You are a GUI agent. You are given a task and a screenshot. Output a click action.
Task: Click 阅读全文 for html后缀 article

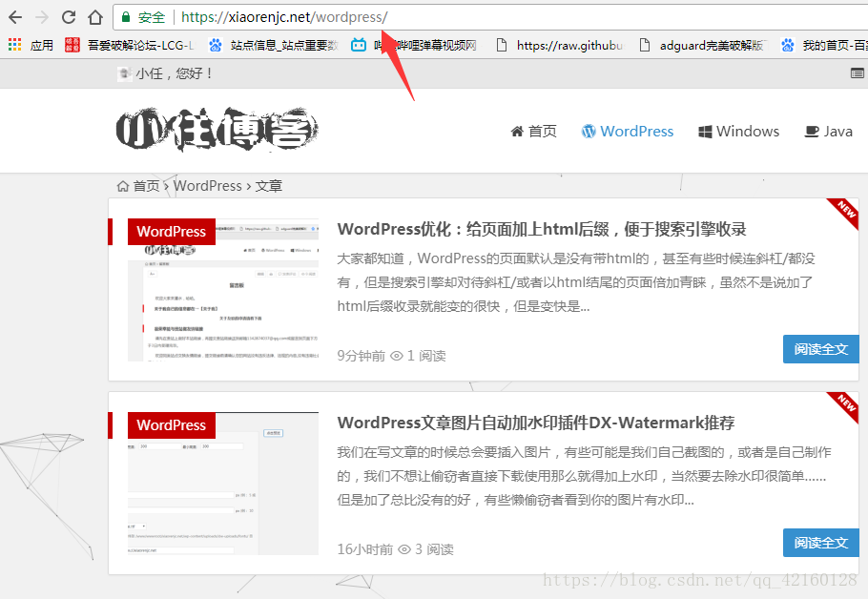[x=821, y=349]
